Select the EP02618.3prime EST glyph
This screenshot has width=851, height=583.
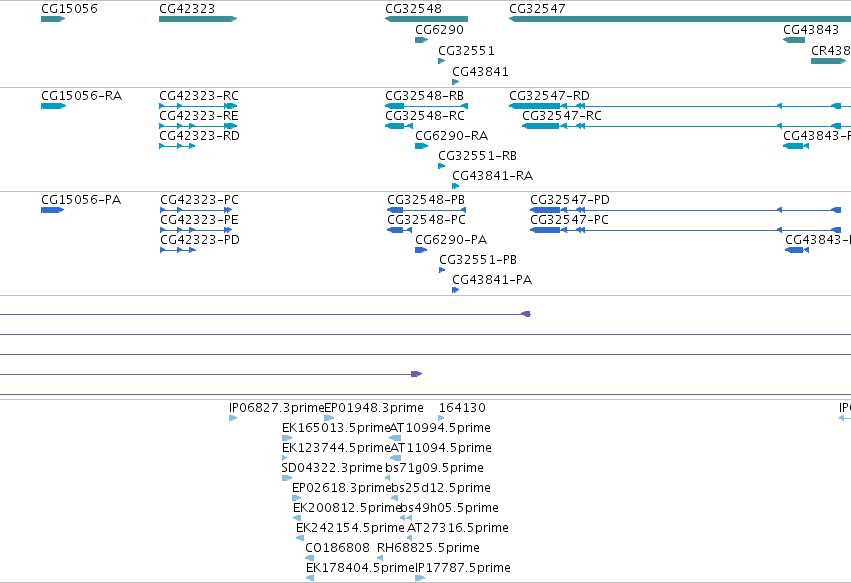tap(296, 498)
